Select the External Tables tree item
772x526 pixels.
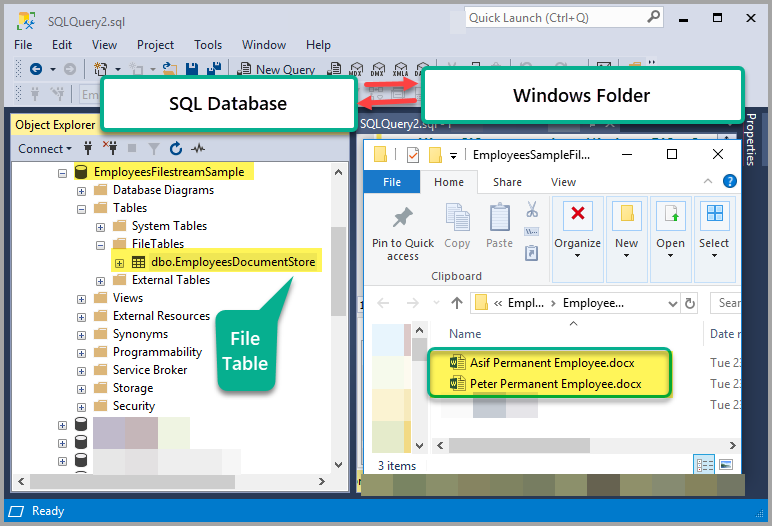[x=171, y=280]
